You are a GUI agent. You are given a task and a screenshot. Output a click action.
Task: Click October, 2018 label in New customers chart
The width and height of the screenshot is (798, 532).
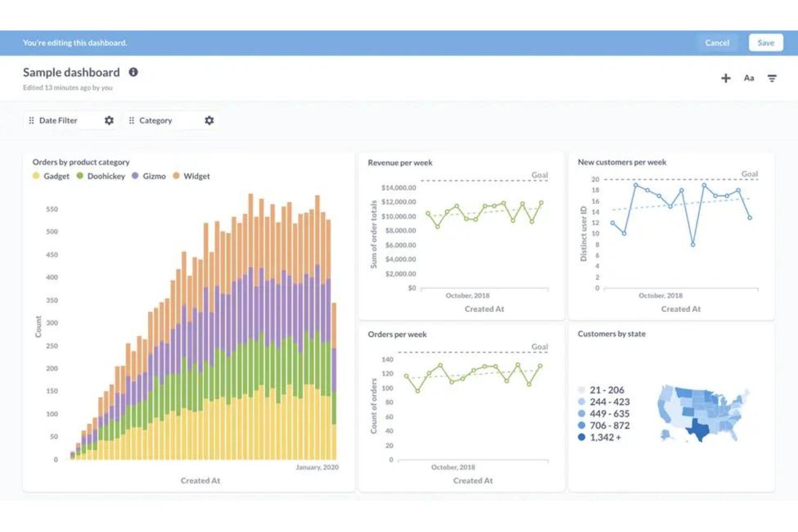[661, 295]
